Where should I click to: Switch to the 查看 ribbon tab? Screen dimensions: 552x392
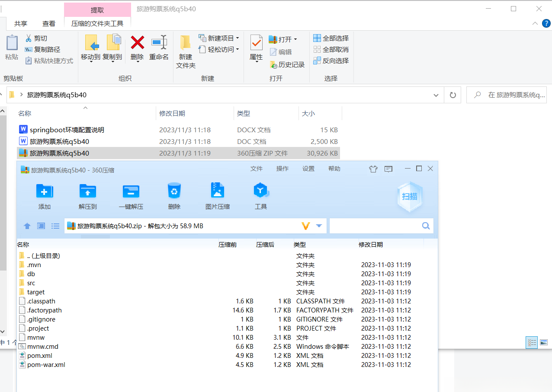point(49,23)
